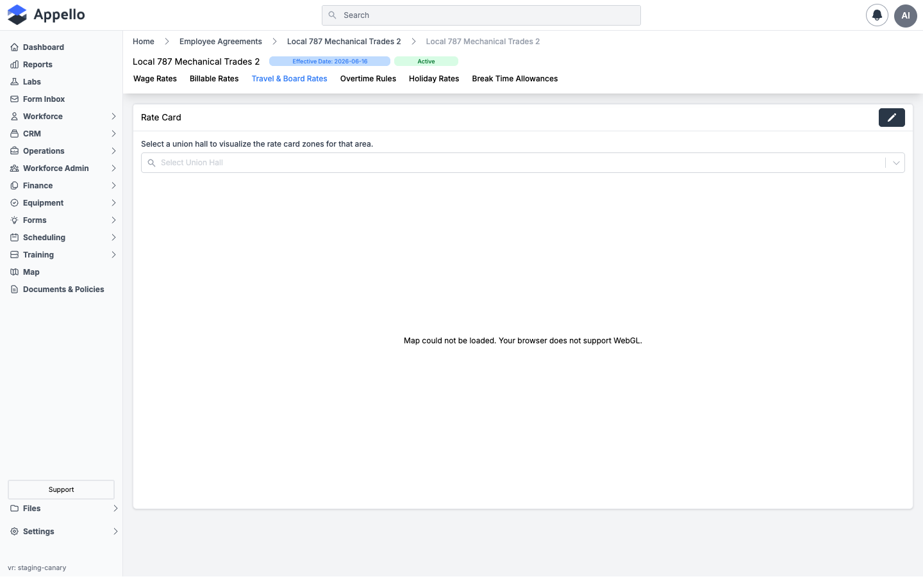Click the Workforce person icon
Viewport: 923px width, 588px height.
point(14,117)
